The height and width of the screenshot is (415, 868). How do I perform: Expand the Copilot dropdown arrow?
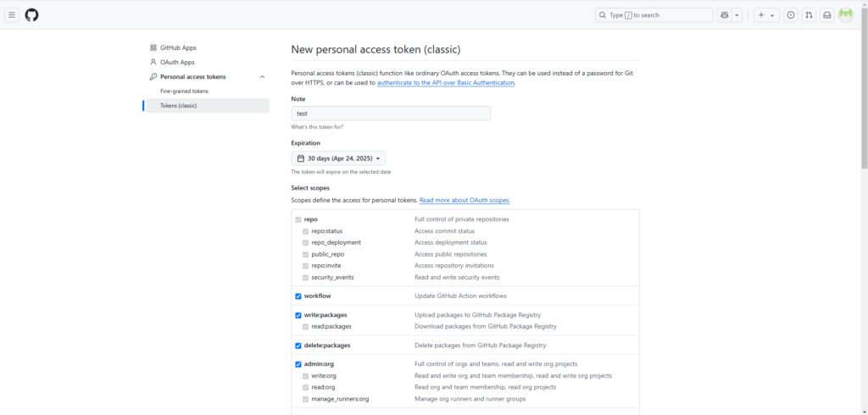pos(737,15)
